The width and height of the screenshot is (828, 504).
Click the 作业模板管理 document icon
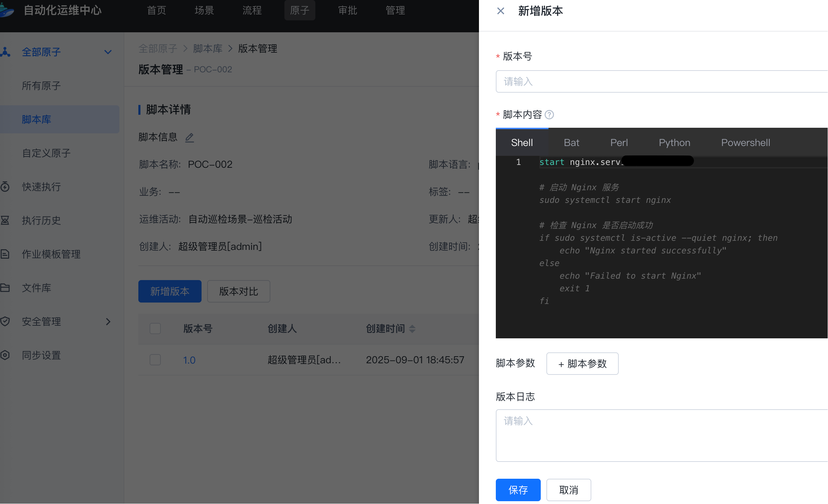pyautogui.click(x=5, y=254)
